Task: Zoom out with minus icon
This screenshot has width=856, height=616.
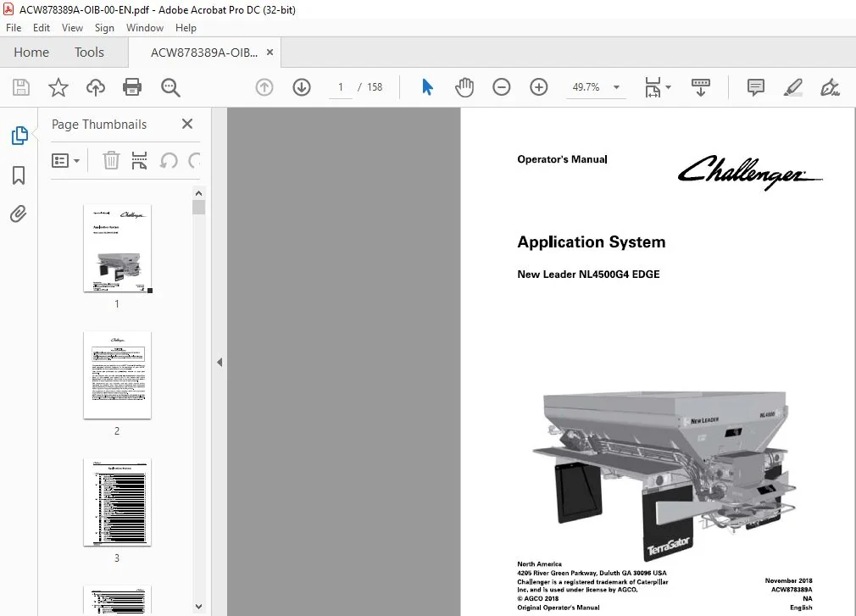Action: click(x=501, y=87)
